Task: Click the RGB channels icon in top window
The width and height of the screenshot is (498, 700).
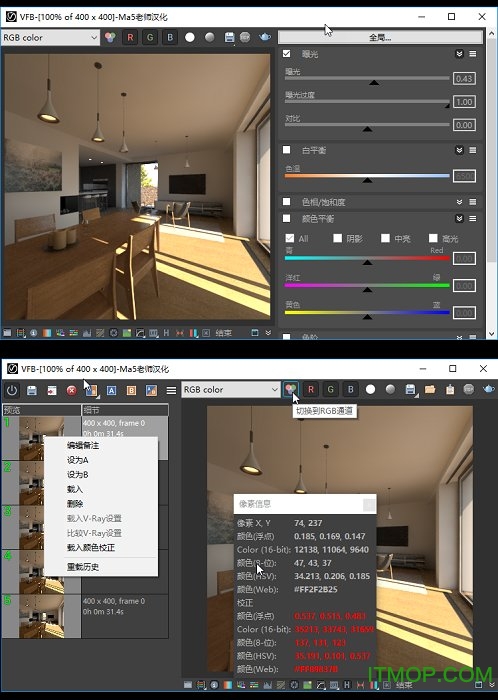Action: [110, 37]
